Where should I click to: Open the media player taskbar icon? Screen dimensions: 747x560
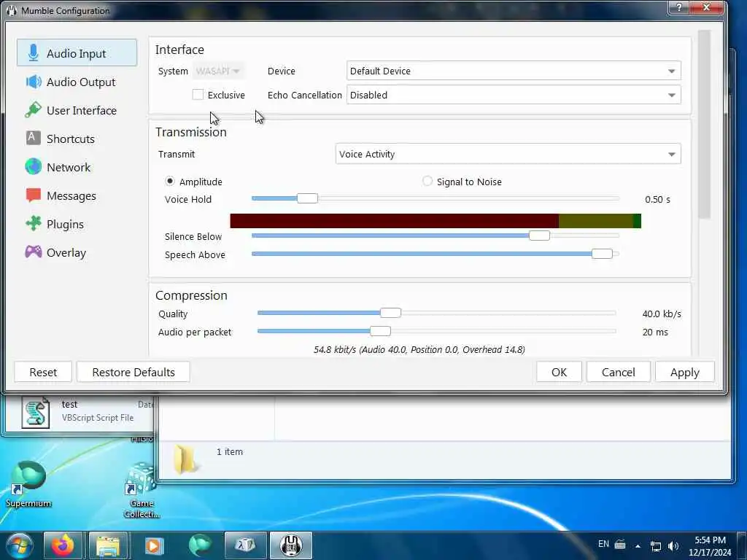pyautogui.click(x=153, y=545)
